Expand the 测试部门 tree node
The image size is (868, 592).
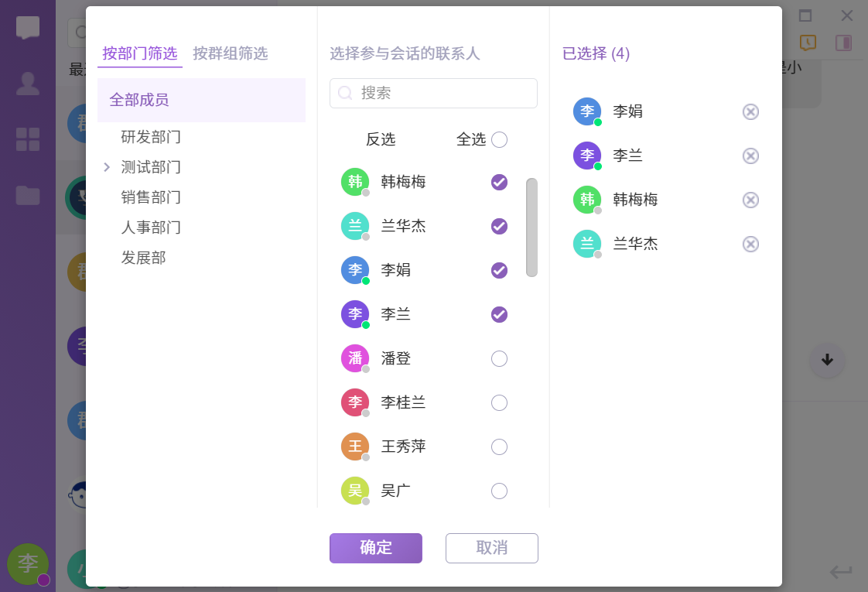(x=107, y=167)
